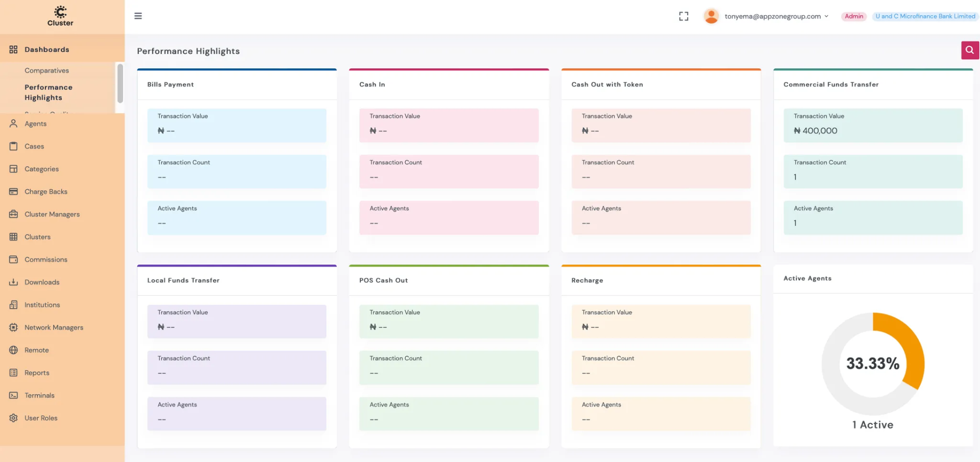Click the User Roles gear icon
This screenshot has height=462, width=980.
tap(13, 418)
